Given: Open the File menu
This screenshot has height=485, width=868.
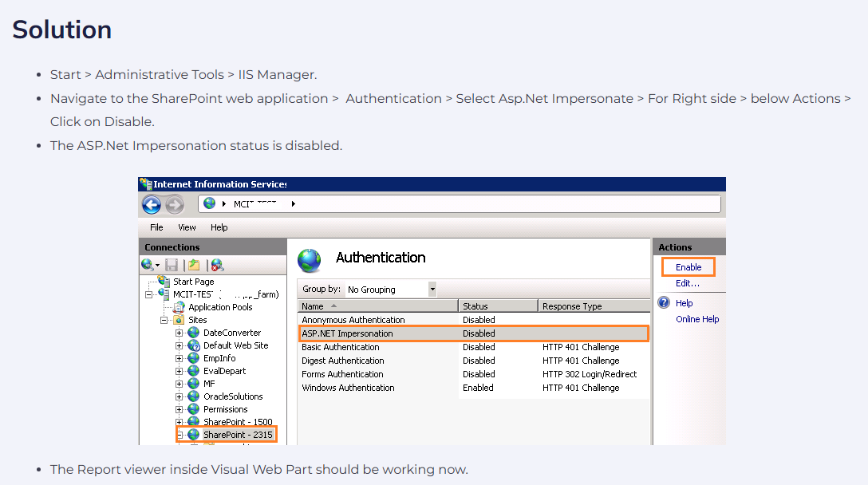Looking at the screenshot, I should click(156, 227).
